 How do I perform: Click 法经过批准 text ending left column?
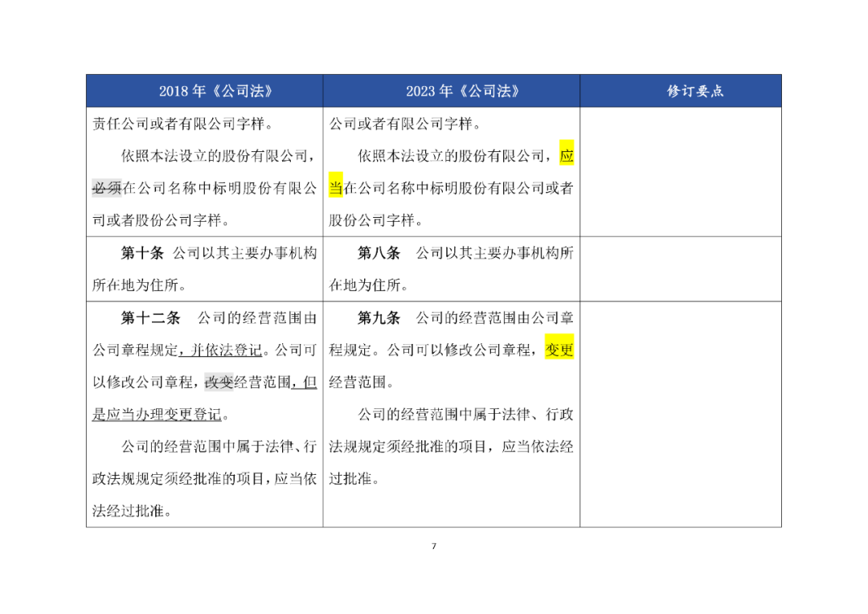132,510
